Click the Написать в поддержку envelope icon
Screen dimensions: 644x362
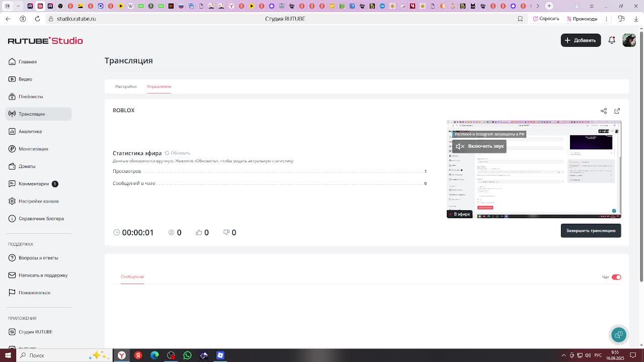12,275
